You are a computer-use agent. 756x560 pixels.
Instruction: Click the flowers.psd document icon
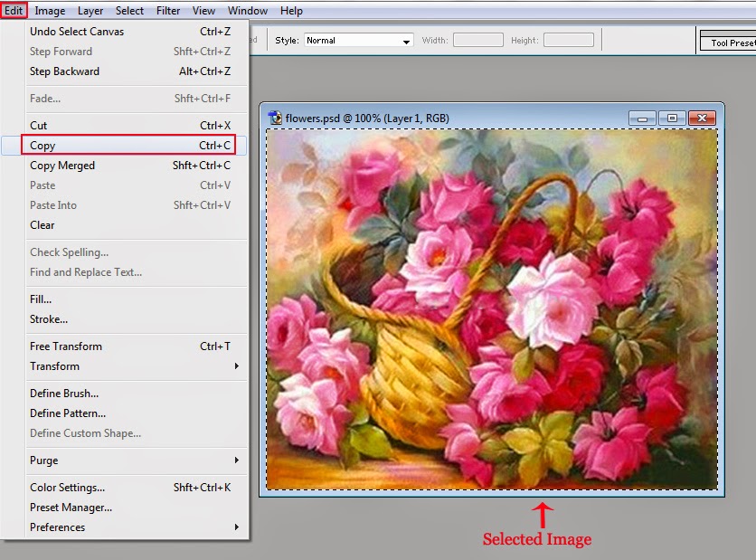[275, 118]
